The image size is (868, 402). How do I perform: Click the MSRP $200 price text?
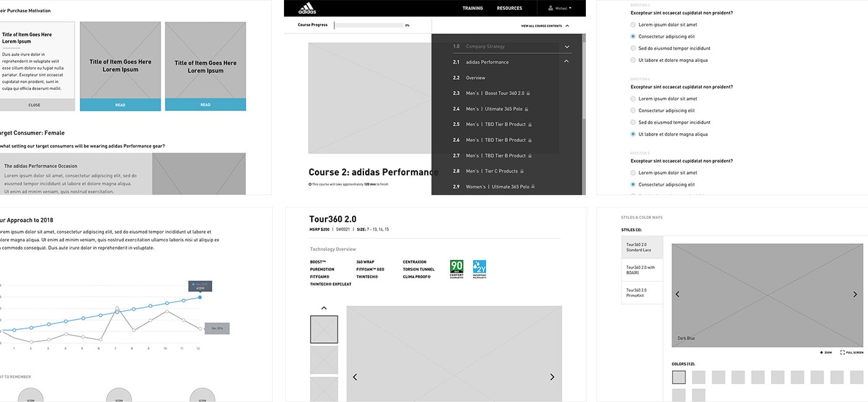[x=319, y=229]
